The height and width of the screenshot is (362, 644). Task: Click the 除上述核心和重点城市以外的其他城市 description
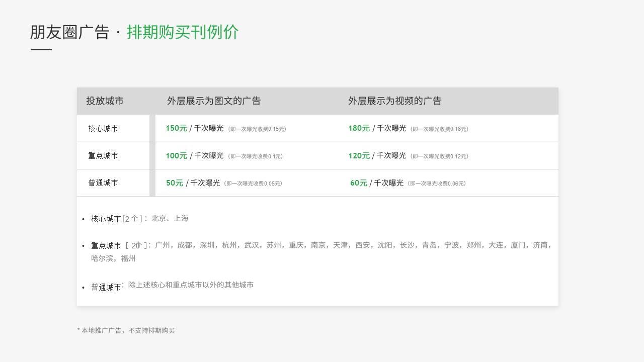(191, 285)
